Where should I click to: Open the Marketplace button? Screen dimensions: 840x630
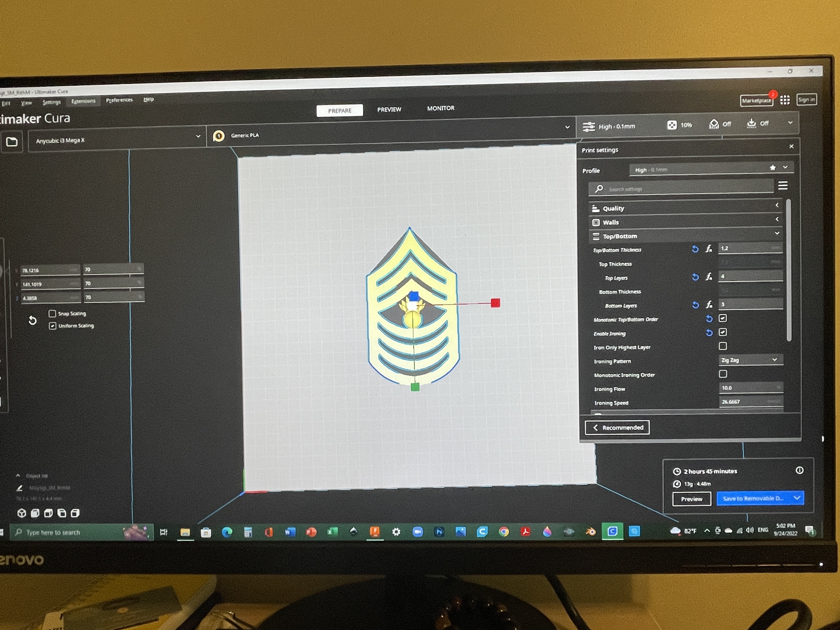point(756,101)
